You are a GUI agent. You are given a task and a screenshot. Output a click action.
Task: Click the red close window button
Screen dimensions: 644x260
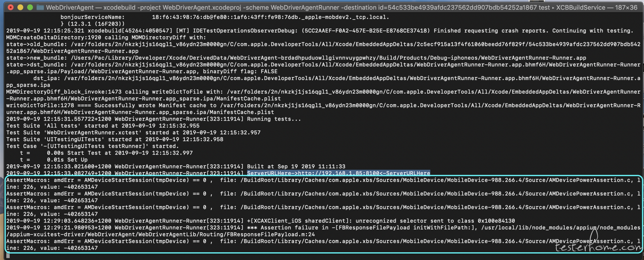tap(11, 7)
